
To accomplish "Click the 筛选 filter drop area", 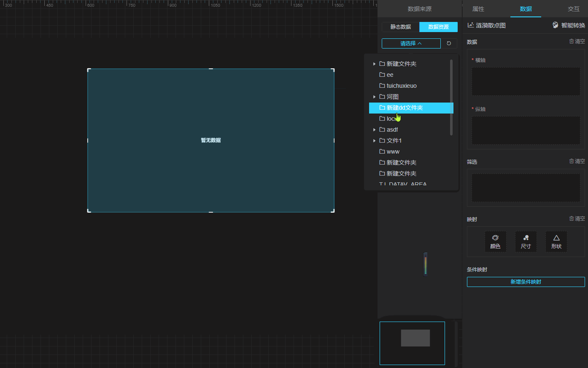I will 526,188.
